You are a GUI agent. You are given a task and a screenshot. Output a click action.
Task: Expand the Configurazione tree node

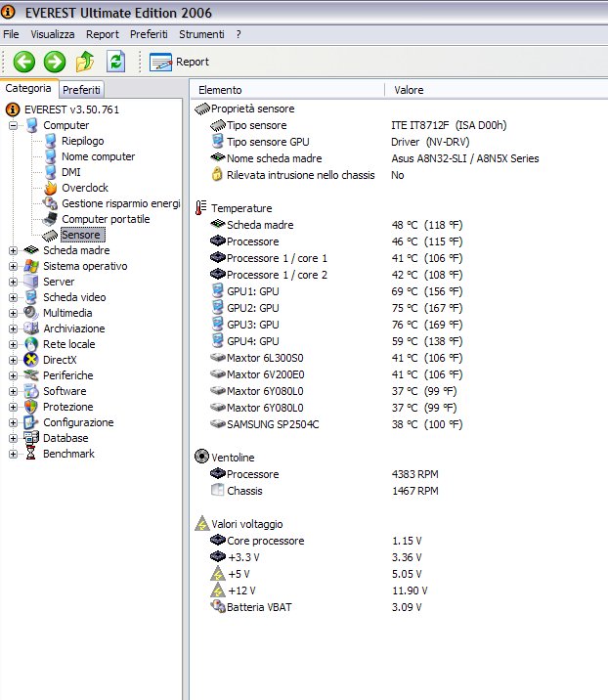13,422
